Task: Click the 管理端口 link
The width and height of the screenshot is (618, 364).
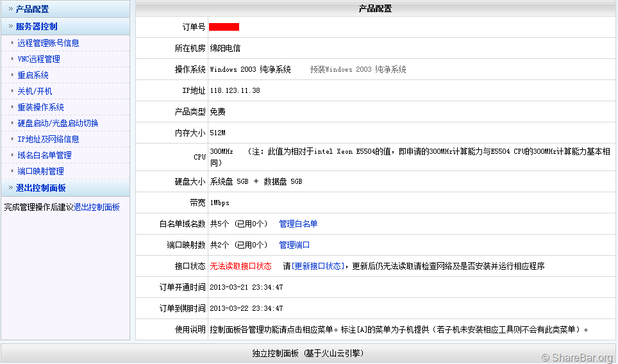Action: [294, 245]
